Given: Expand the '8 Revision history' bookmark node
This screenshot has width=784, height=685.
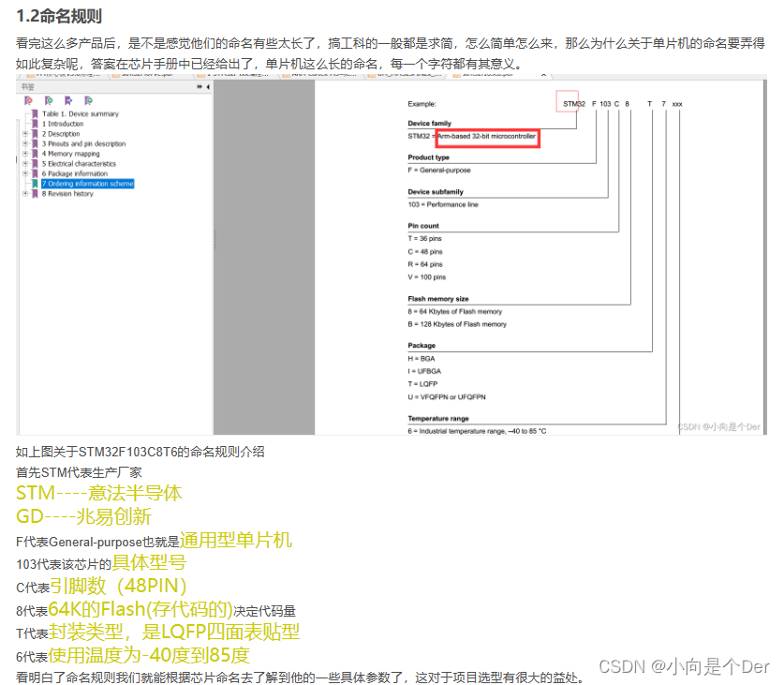Looking at the screenshot, I should pos(25,194).
